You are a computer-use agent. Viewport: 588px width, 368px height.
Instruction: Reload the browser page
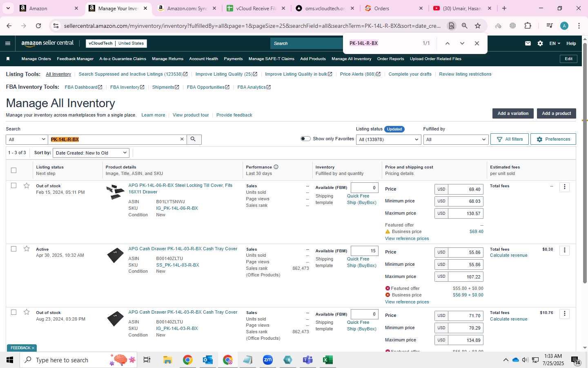click(x=38, y=26)
